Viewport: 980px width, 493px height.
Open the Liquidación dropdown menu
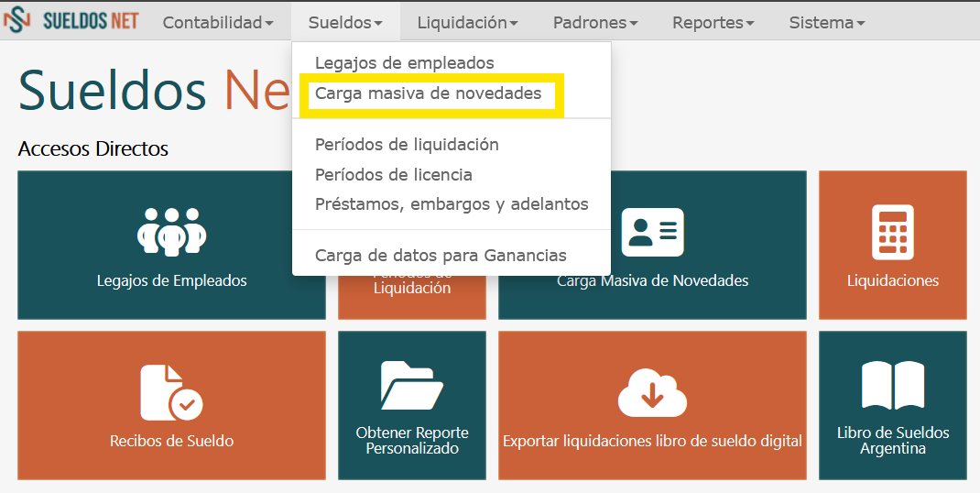tap(467, 22)
